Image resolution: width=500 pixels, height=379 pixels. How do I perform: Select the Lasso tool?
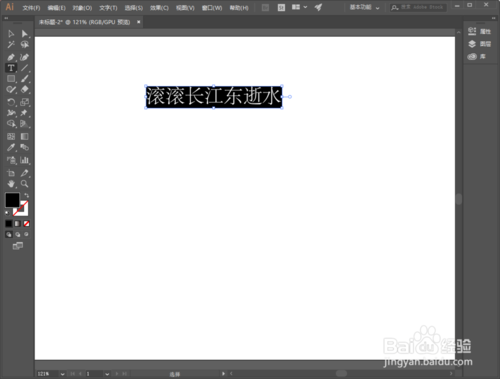(x=24, y=45)
